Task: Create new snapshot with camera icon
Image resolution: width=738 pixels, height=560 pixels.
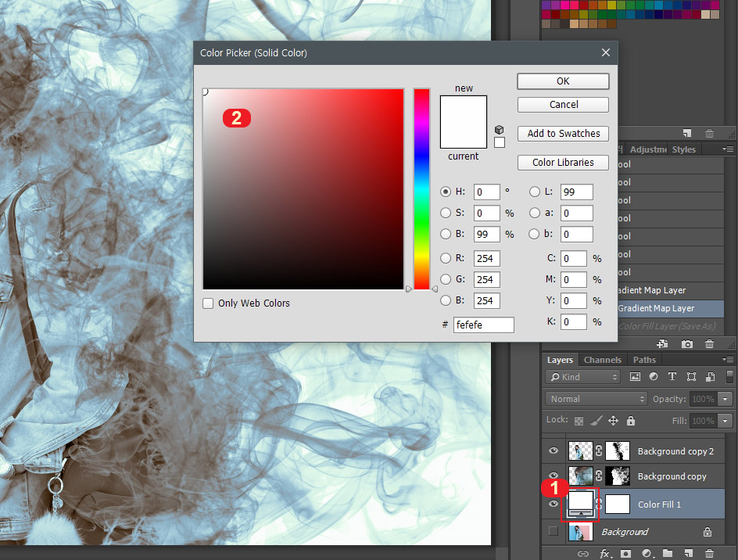Action: 687,344
